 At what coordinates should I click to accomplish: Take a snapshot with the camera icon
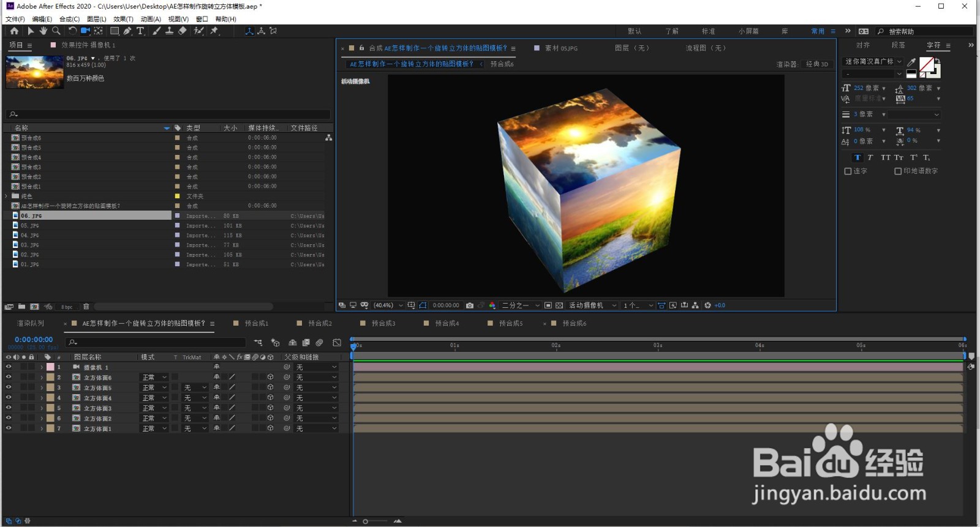[470, 305]
